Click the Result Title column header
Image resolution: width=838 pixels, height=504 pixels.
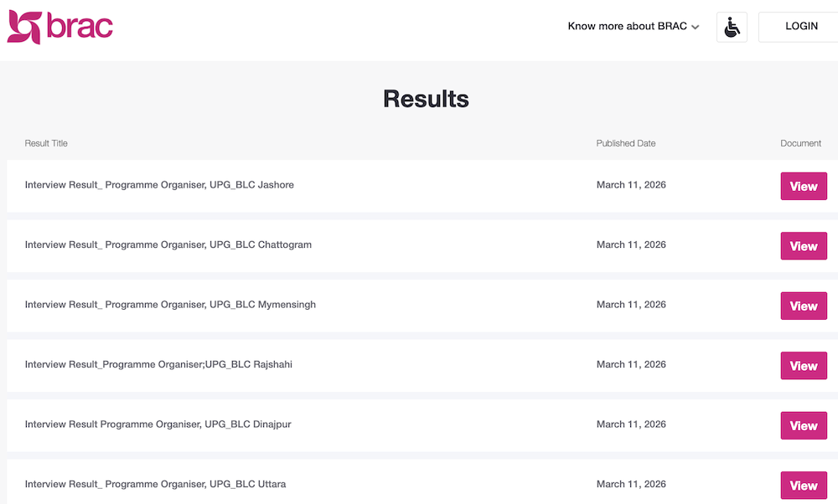45,143
